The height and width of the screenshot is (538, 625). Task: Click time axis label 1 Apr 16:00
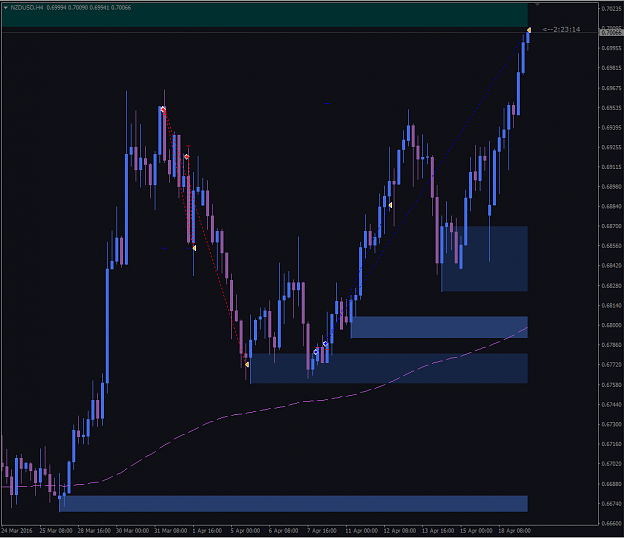tap(207, 531)
